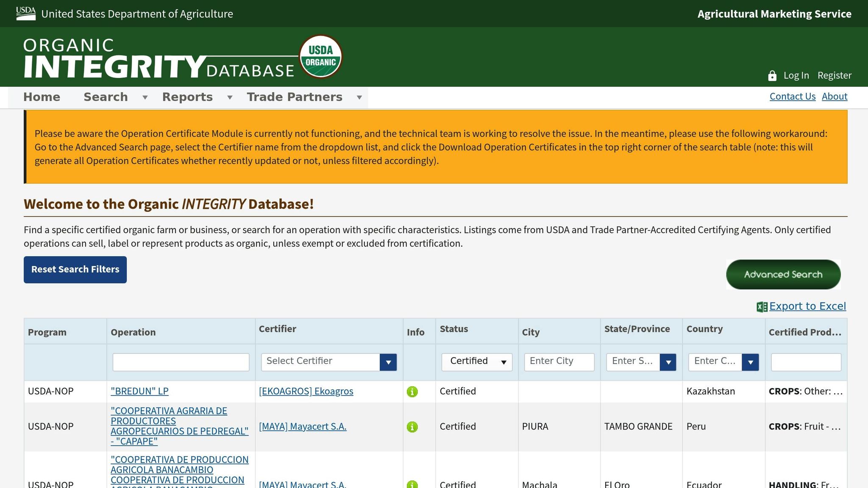Open the info icon for the CAPAPE cooperative row
Viewport: 868px width, 488px height.
[413, 427]
